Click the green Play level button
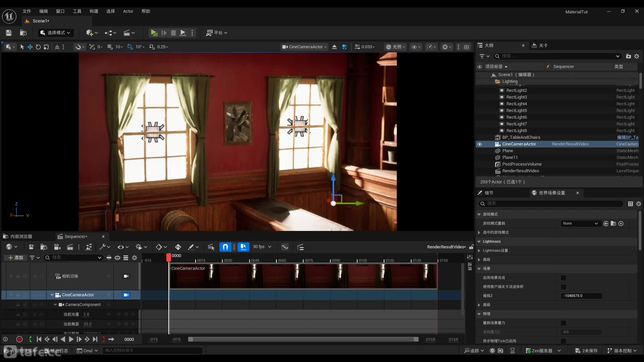644x362 pixels. 154,33
